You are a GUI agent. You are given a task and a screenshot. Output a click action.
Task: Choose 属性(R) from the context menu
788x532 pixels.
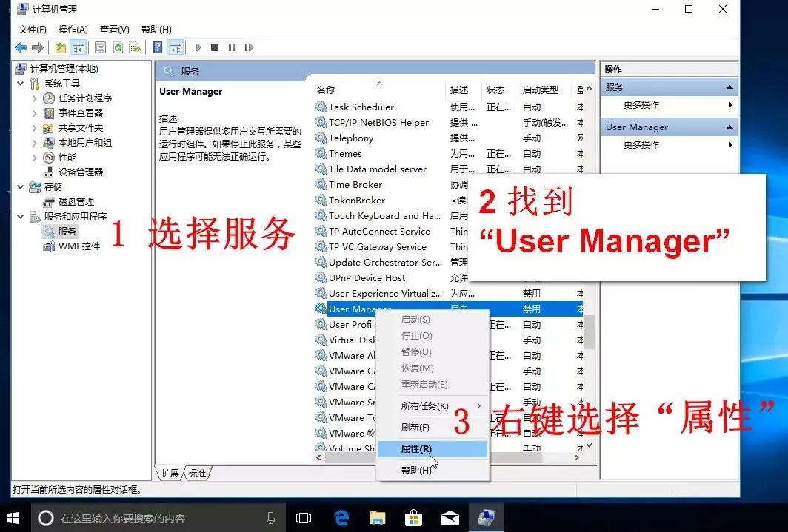pyautogui.click(x=416, y=448)
